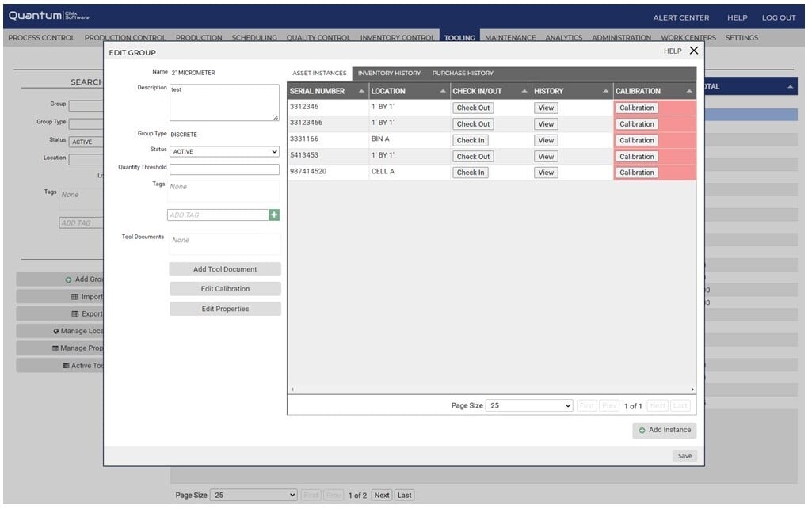Click the Add Group plus icon
This screenshot has height=509, width=812.
(68, 279)
